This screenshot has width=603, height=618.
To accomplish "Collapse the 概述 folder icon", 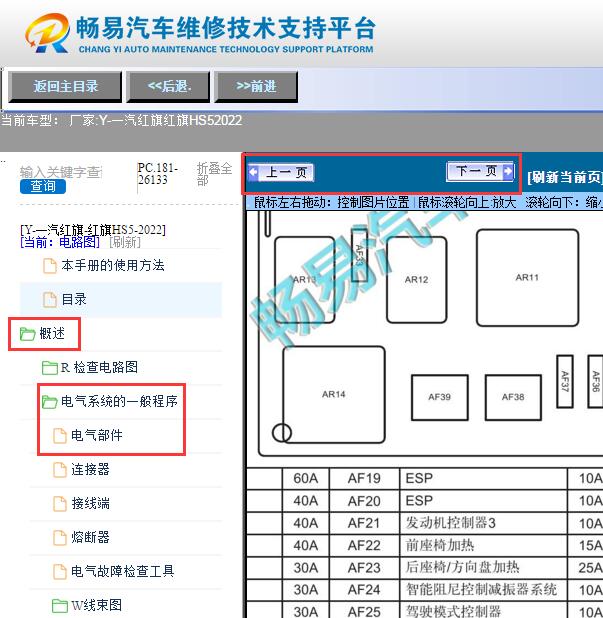I will pos(28,334).
